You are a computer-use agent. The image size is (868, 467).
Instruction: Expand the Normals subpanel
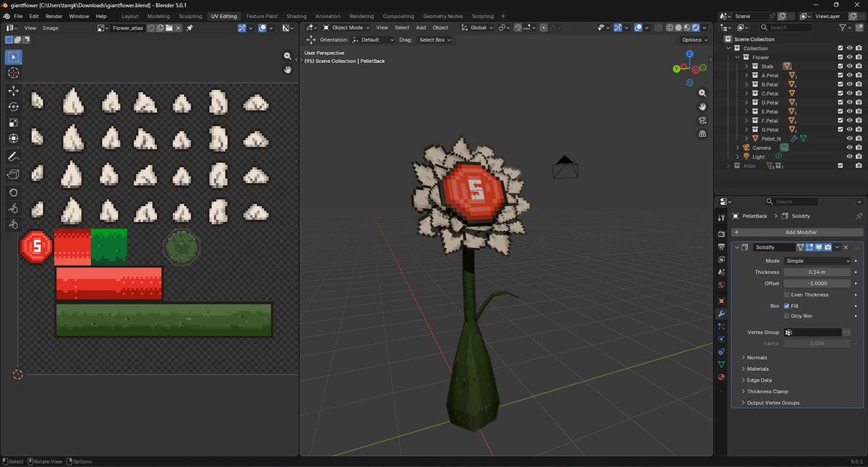(x=757, y=358)
